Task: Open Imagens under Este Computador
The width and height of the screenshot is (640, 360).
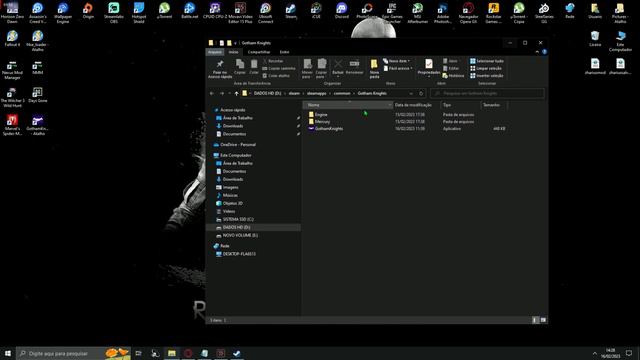Action: (230, 187)
